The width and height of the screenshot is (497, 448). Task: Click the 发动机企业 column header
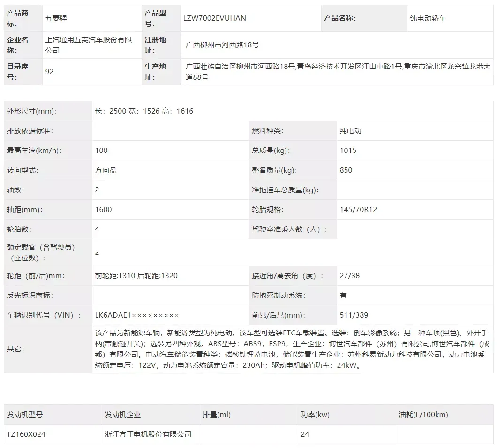click(123, 414)
